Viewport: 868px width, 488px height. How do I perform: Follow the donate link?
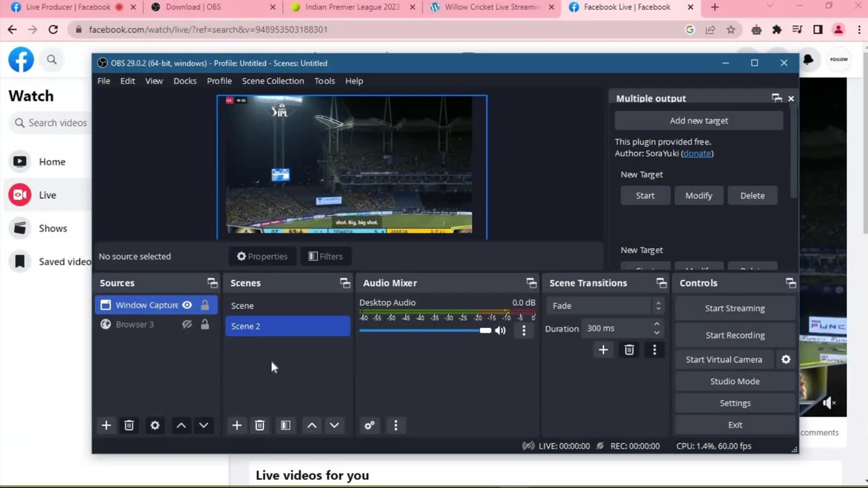click(x=697, y=153)
